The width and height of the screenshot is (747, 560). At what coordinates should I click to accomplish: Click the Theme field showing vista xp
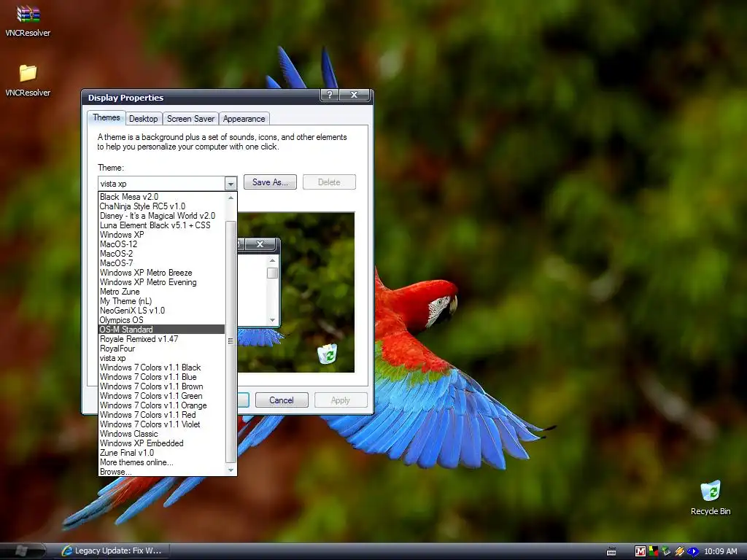click(161, 183)
